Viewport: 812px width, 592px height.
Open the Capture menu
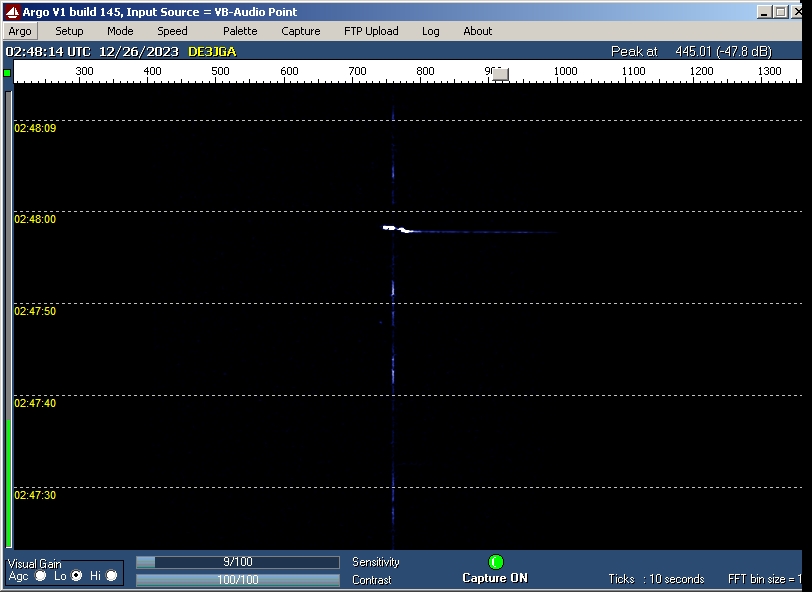point(301,31)
